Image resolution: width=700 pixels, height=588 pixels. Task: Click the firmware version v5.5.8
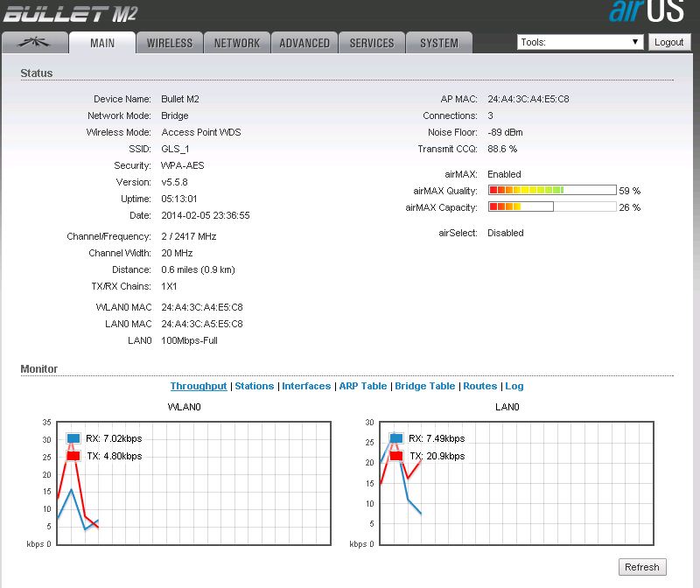click(174, 182)
